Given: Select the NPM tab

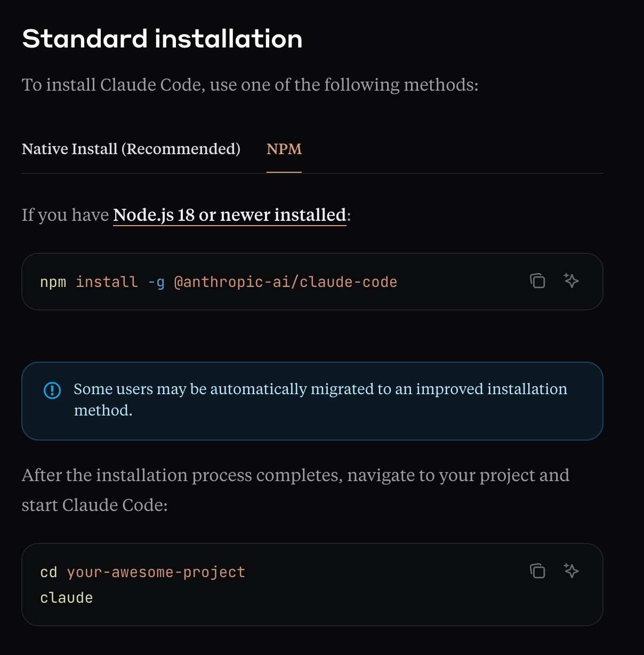Looking at the screenshot, I should coord(284,149).
